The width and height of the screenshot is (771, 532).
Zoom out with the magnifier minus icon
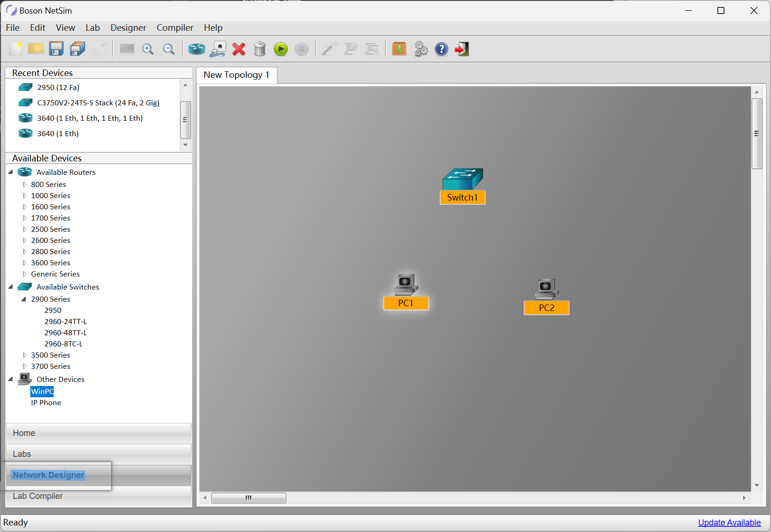pos(169,49)
